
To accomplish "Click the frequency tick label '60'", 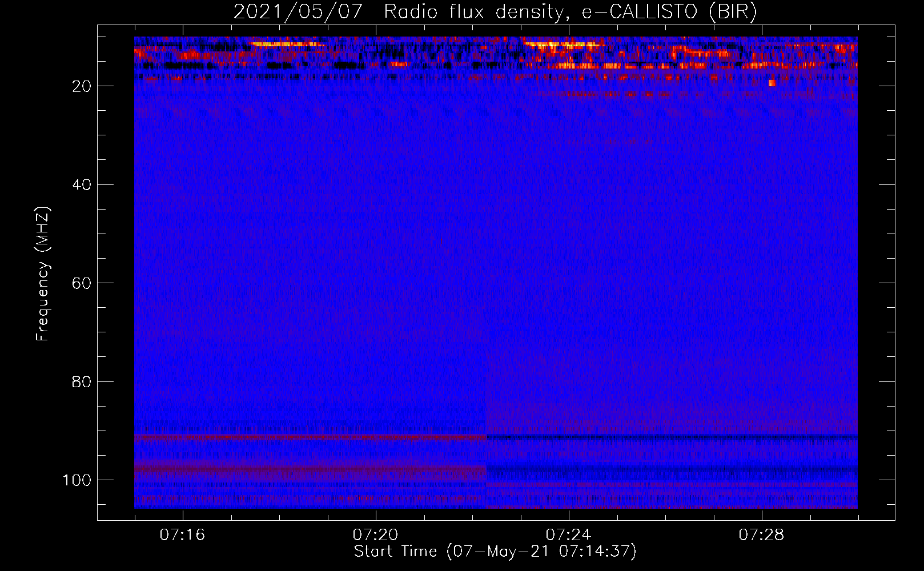I will (x=82, y=283).
